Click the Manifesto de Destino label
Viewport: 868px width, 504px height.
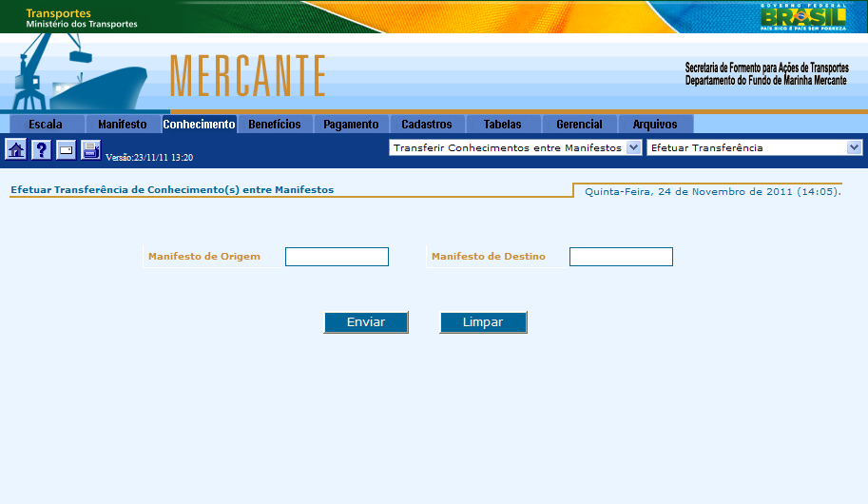[x=489, y=257]
